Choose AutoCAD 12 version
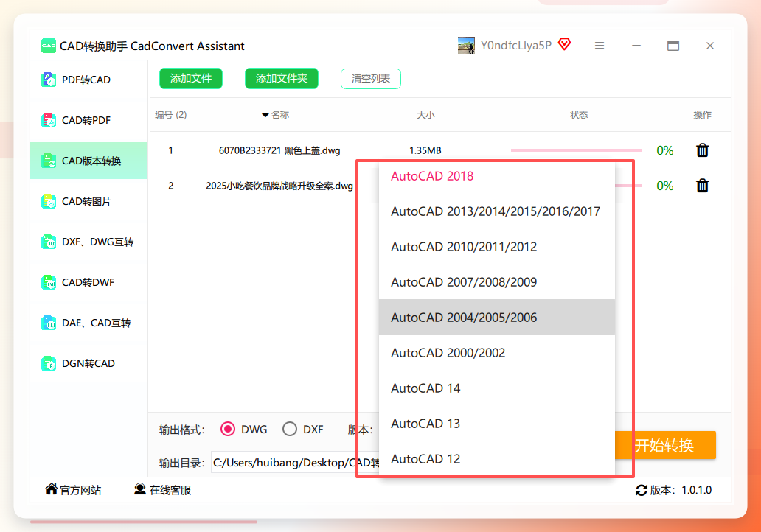Viewport: 761px width, 532px height. pos(496,459)
